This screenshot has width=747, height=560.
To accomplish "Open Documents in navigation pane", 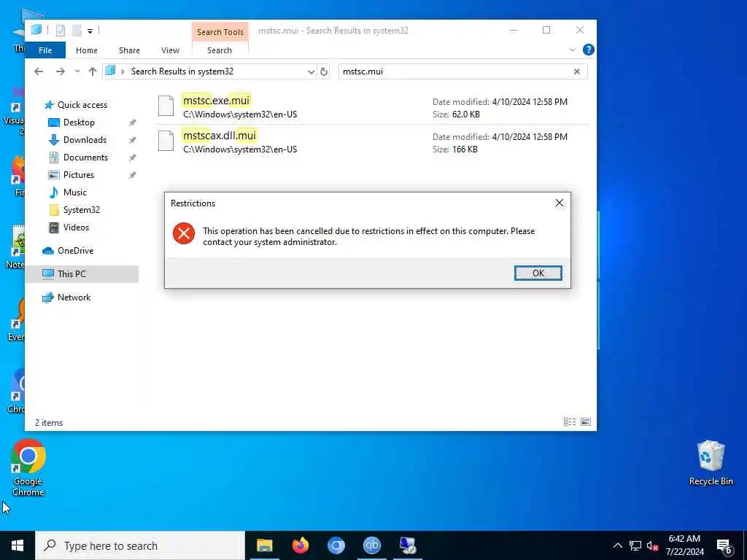I will [85, 157].
